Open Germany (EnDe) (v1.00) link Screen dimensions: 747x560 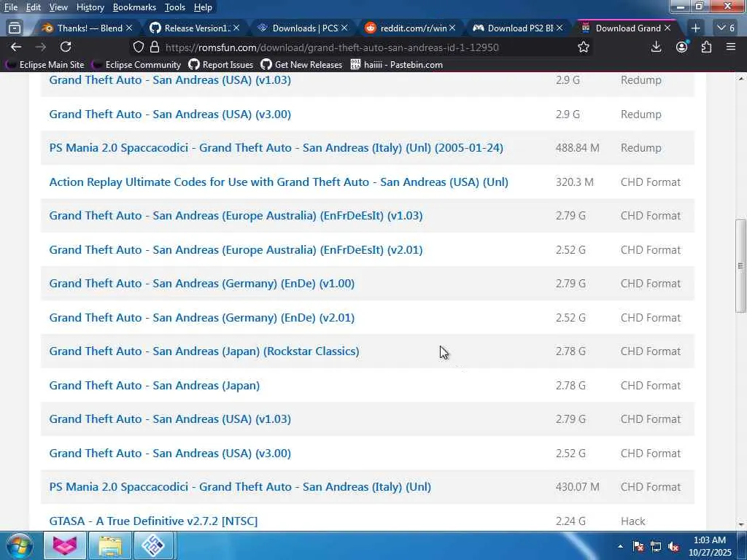click(x=202, y=284)
